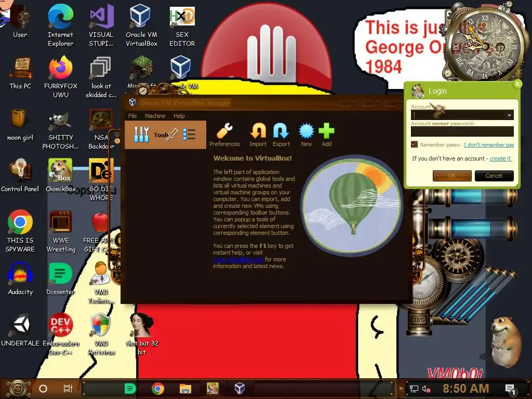Switch to ChomikBox taskbar button
The height and width of the screenshot is (399, 532).
click(x=212, y=389)
